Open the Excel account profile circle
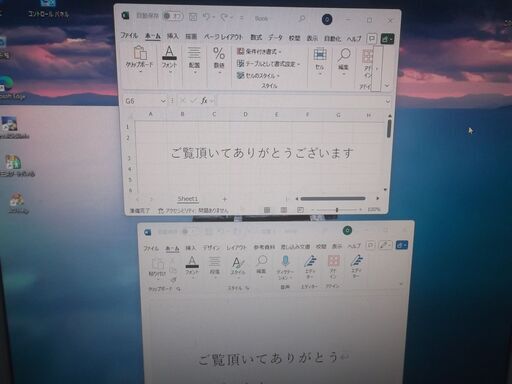This screenshot has width=512, height=384. coord(327,20)
